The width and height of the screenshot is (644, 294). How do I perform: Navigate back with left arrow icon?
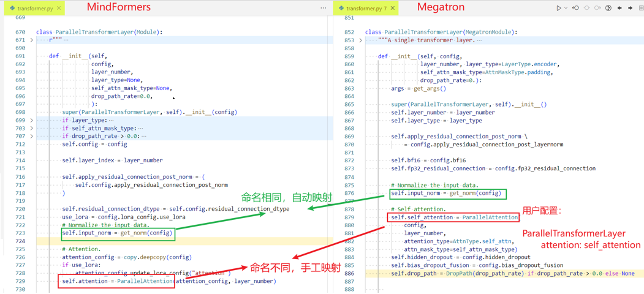(x=619, y=8)
